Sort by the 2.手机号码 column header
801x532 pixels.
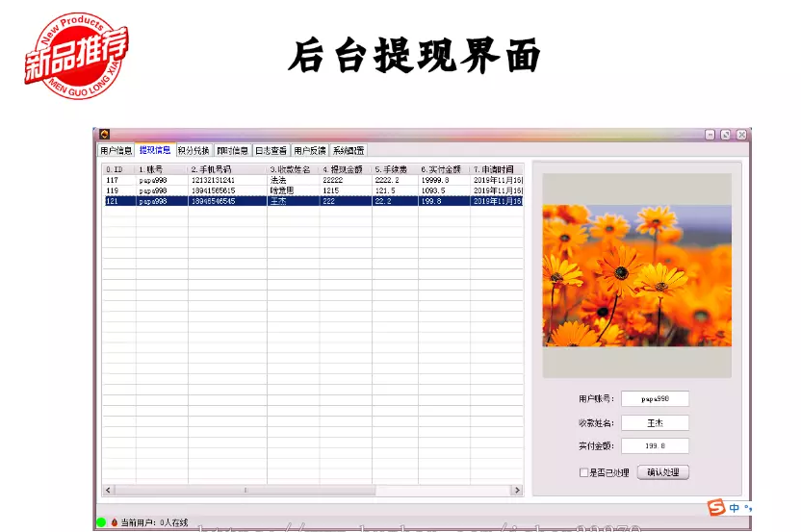pos(227,169)
